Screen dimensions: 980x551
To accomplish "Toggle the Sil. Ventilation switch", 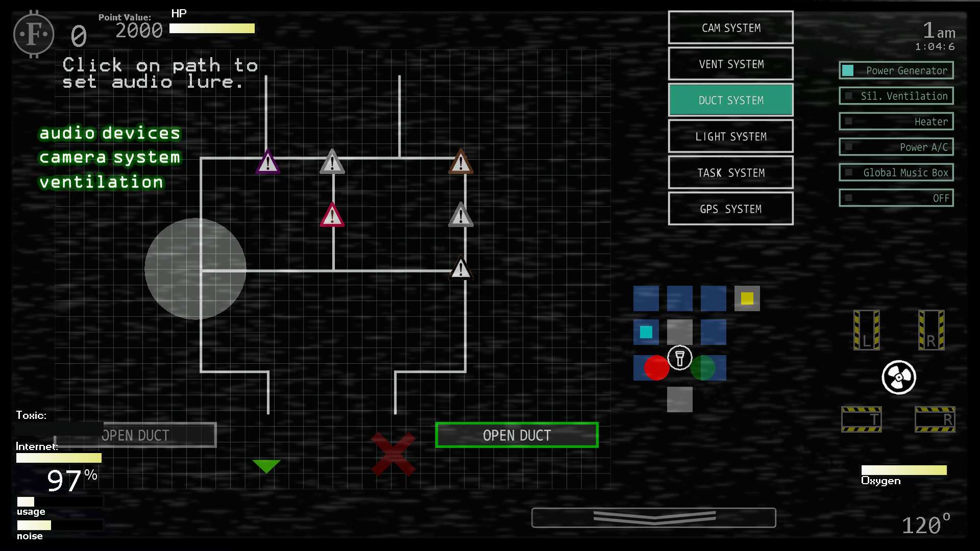I will [849, 96].
